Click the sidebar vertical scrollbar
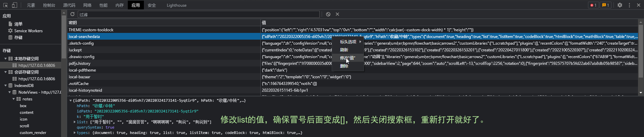Screen dimensions: 644x137 coord(64,37)
